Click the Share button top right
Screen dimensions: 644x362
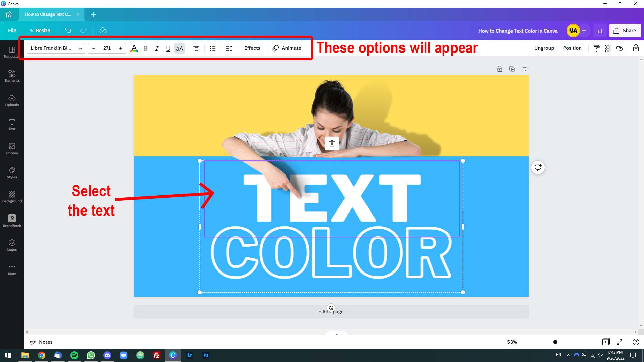tap(625, 30)
